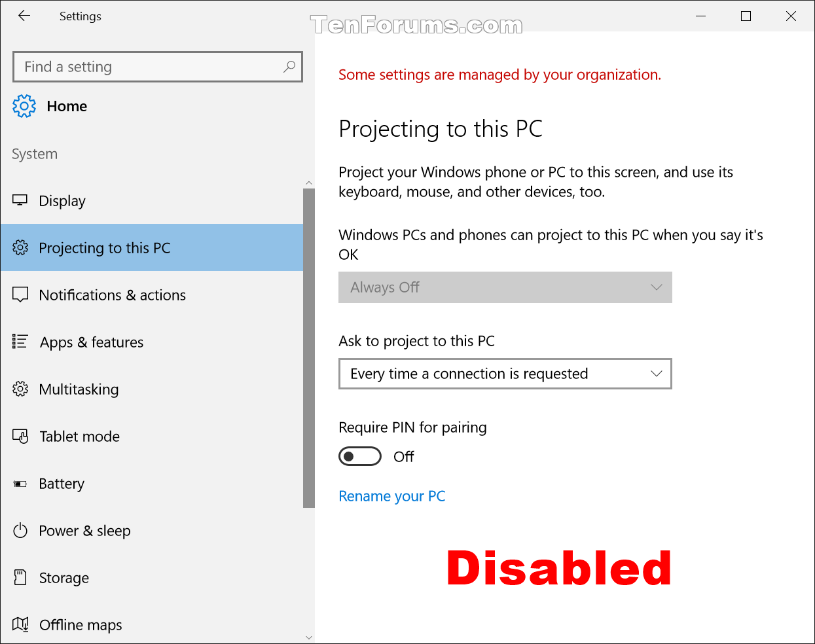Expand the Every time a connection is requested dropdown
Screen dimensions: 815x644
click(505, 374)
